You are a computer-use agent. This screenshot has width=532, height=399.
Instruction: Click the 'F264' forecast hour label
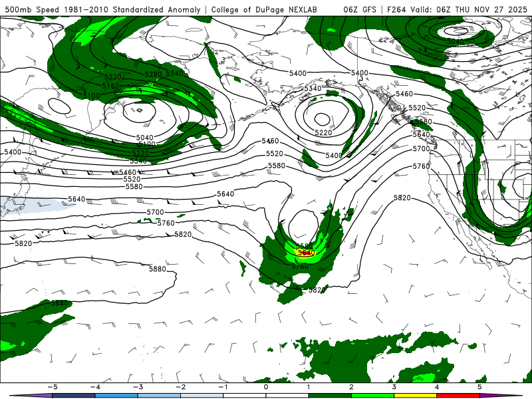pos(396,9)
